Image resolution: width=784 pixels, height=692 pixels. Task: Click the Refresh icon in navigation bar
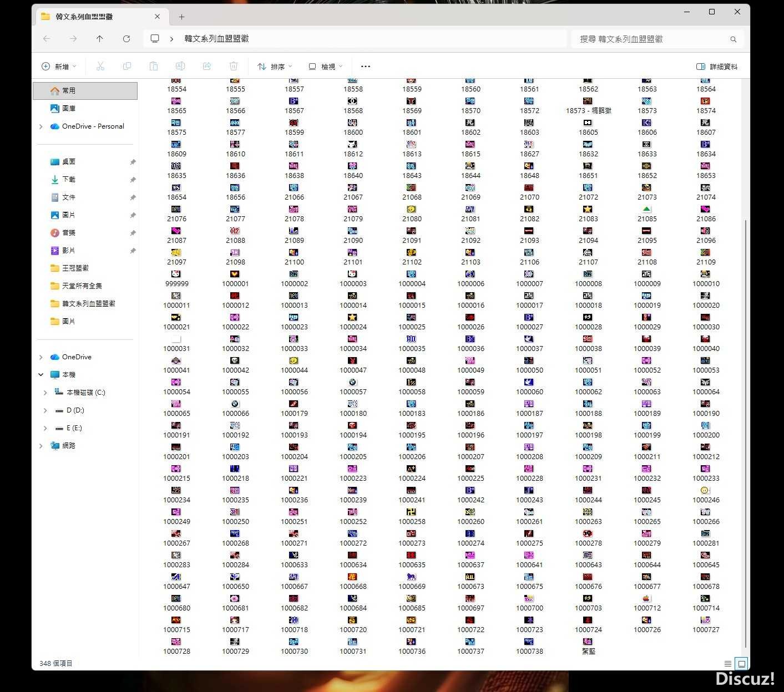tap(127, 39)
